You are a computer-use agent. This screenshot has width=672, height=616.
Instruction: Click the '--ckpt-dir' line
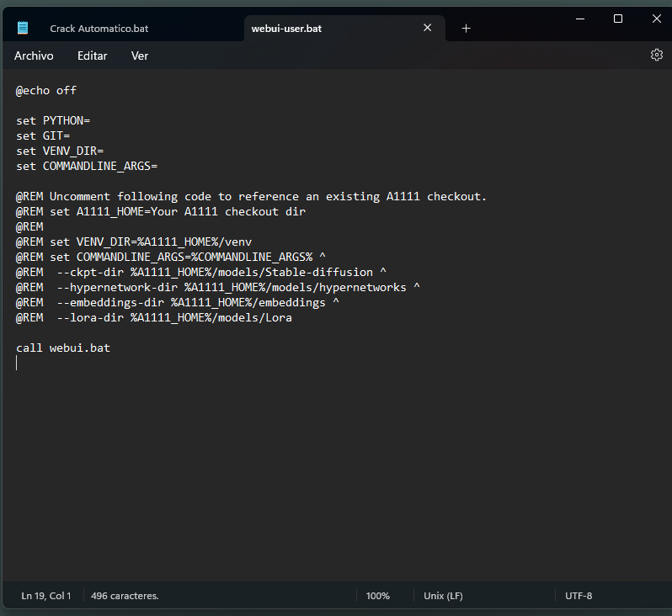point(200,272)
